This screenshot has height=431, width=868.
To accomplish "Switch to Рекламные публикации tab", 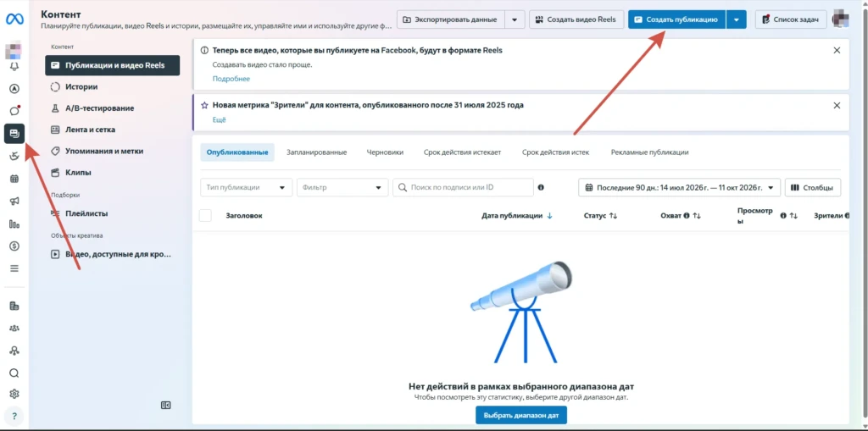I will click(x=650, y=152).
